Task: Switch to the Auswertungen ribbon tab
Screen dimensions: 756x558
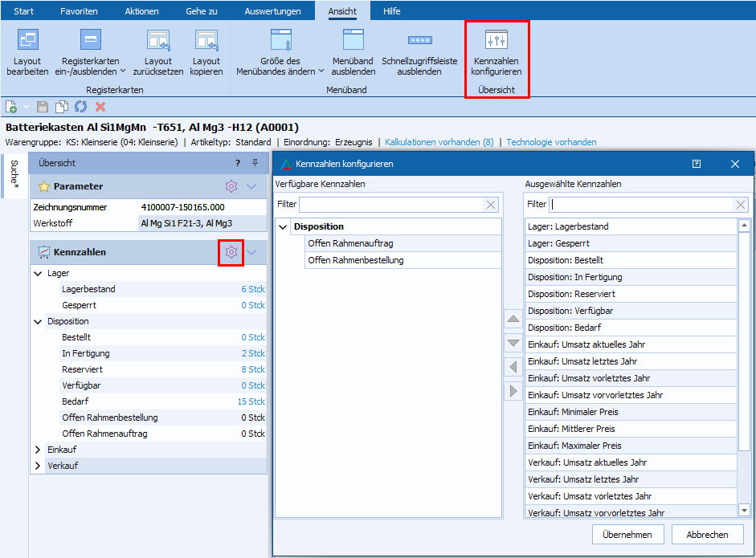Action: (x=272, y=11)
